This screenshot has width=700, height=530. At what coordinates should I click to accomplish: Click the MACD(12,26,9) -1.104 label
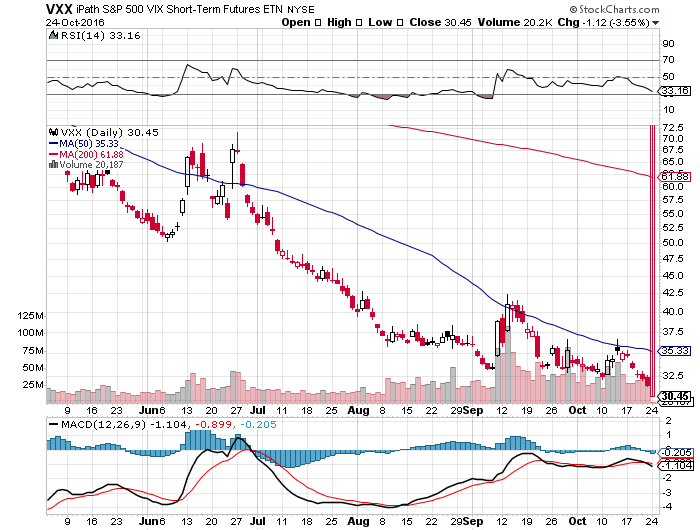pos(123,425)
